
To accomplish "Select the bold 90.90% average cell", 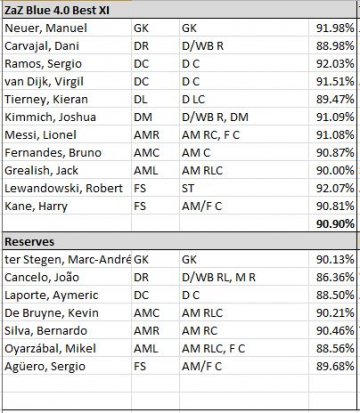I will click(332, 223).
